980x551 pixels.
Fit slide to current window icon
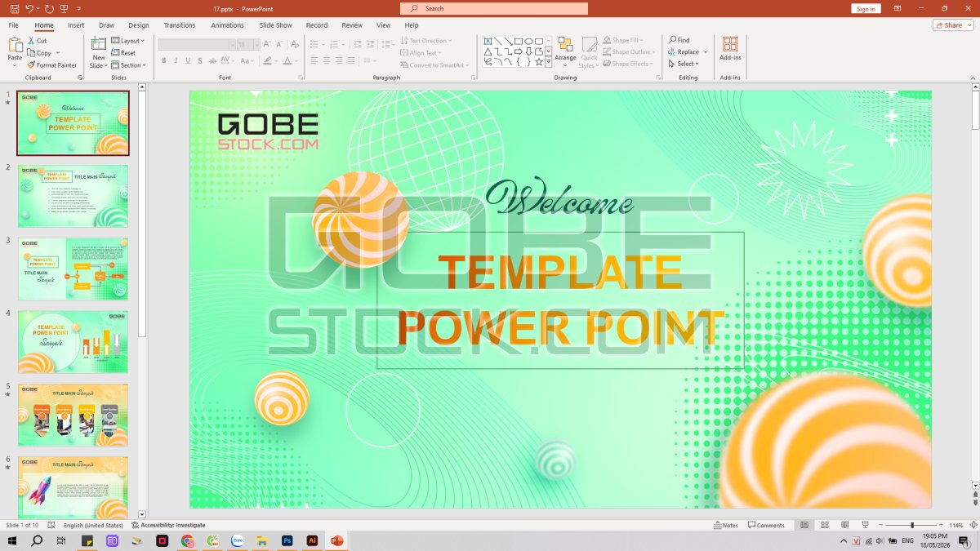click(x=972, y=525)
